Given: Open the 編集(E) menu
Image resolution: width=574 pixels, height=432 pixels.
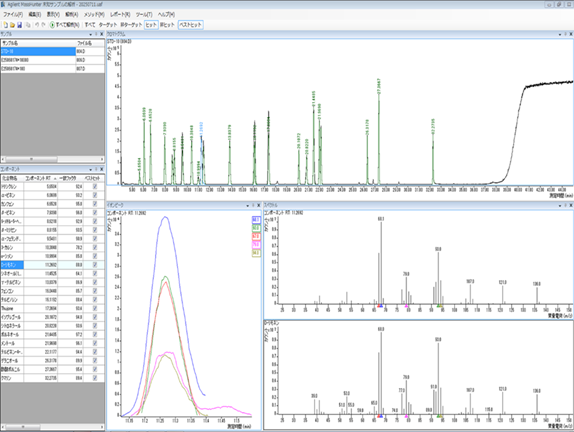Looking at the screenshot, I should [34, 15].
